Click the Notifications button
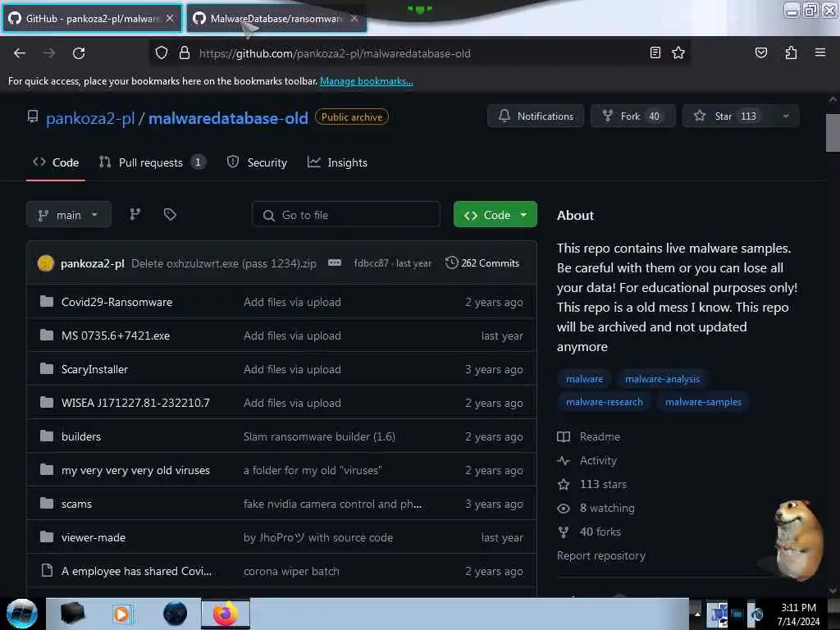 535,116
